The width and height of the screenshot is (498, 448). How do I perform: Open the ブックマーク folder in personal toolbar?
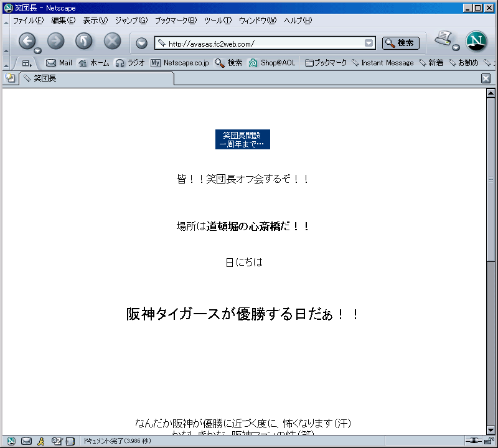tap(326, 63)
